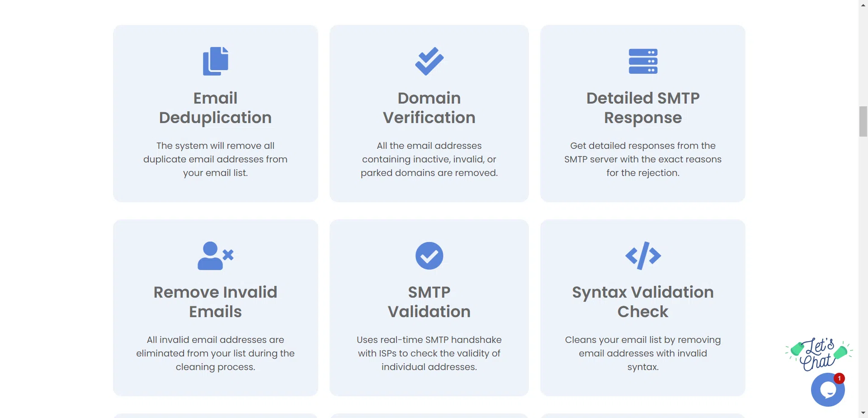The height and width of the screenshot is (418, 868).
Task: Click the Domain Verification heading
Action: (x=429, y=108)
